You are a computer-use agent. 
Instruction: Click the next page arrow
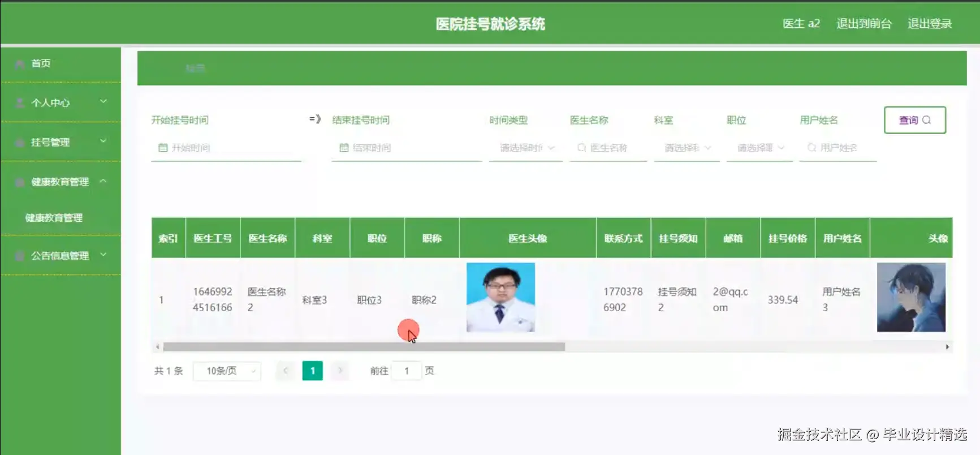point(340,371)
